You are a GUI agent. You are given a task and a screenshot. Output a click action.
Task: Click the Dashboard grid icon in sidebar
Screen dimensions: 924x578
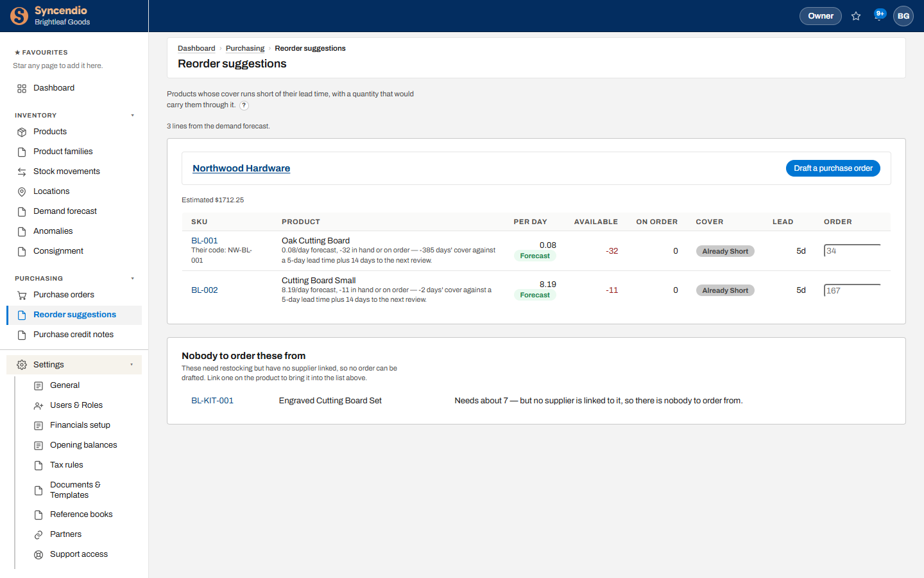pyautogui.click(x=22, y=89)
